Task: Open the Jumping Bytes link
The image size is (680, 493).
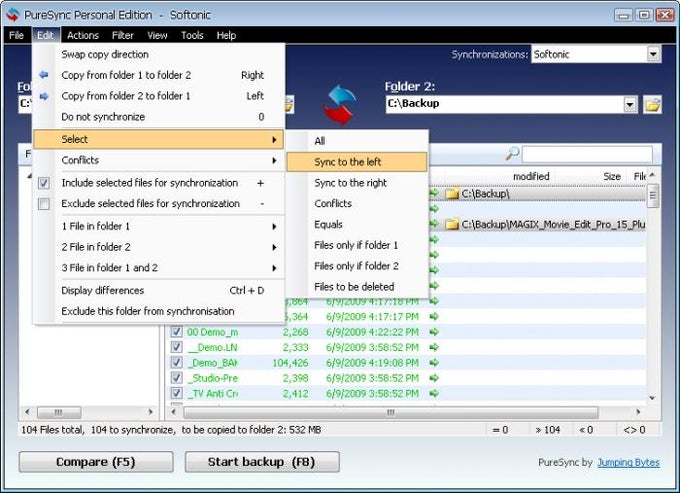Action: (x=628, y=463)
